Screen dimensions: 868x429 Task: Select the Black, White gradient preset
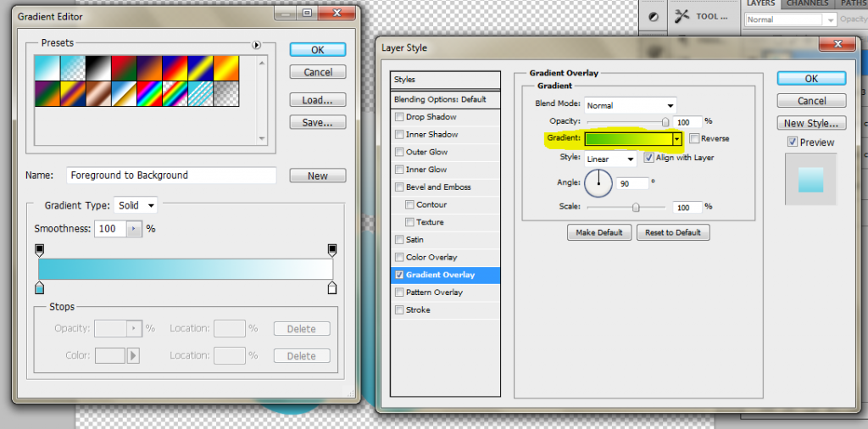tap(97, 68)
